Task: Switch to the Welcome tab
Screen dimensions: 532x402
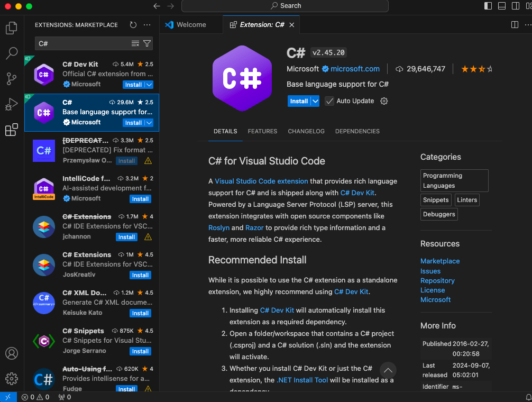Action: click(x=191, y=25)
